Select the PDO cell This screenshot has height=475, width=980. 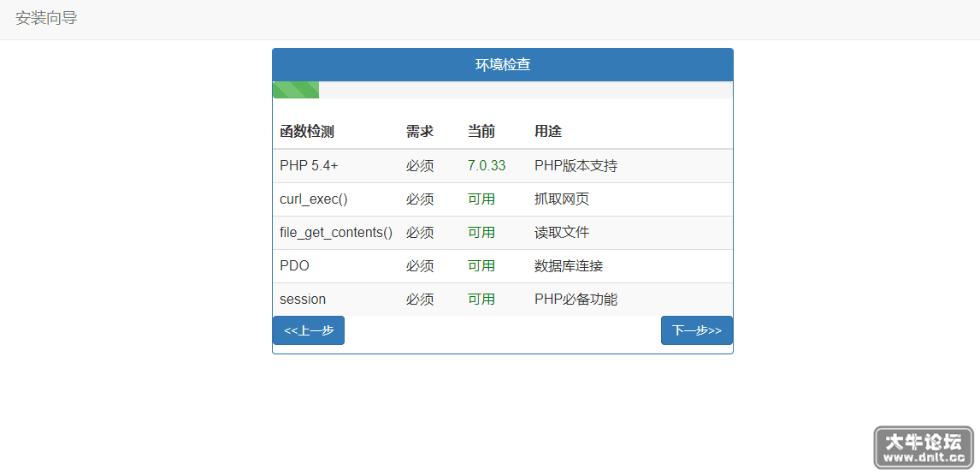coord(294,266)
